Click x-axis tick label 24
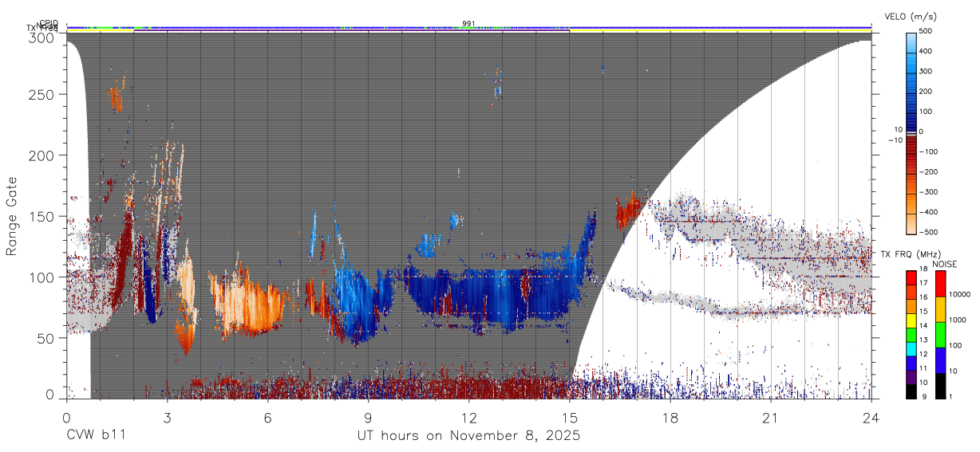Screen dimensions: 980x452 [x=871, y=418]
